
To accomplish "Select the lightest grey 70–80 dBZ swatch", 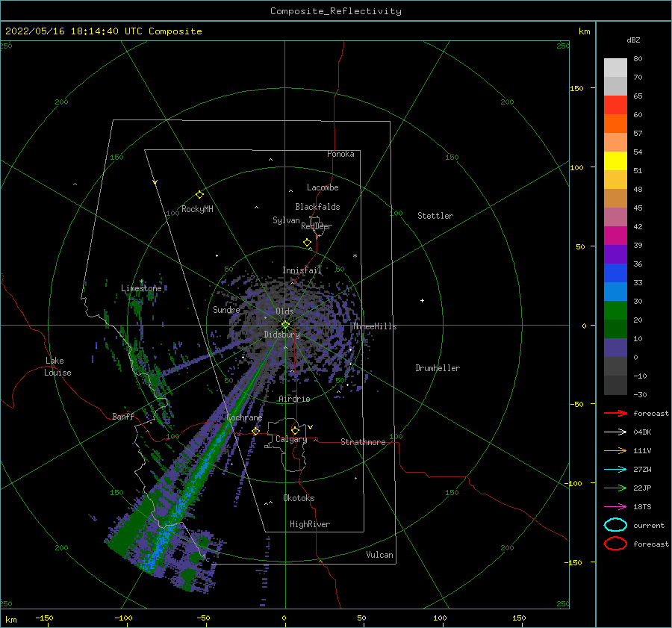I will (615, 68).
